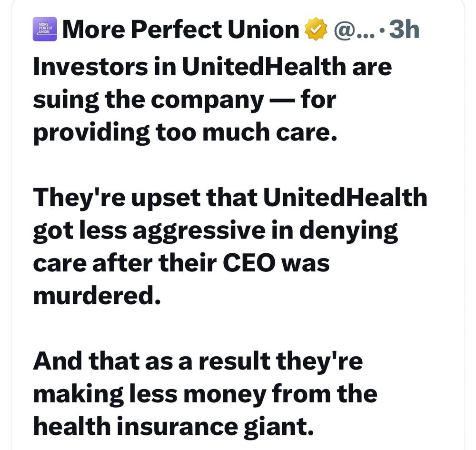The height and width of the screenshot is (450, 476).
Task: Open the purple More Perfect Union avatar
Action: pos(45,29)
